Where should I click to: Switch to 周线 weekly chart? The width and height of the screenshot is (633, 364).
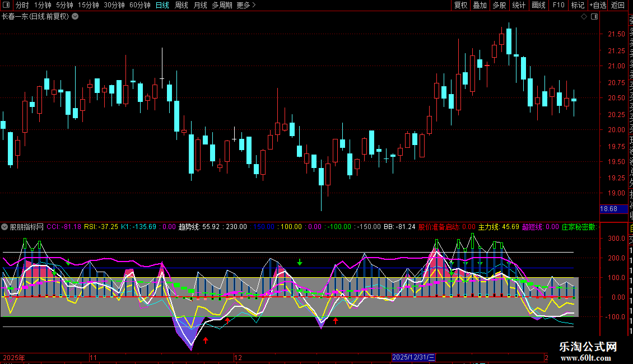point(181,5)
